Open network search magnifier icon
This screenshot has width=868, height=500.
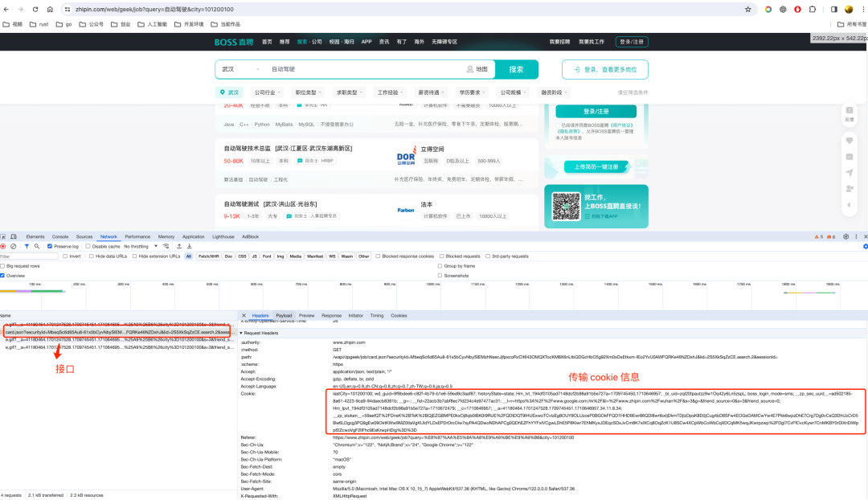click(36, 247)
